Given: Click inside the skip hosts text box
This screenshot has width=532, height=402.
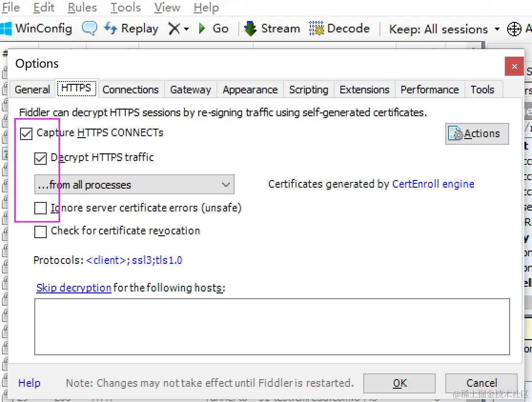Looking at the screenshot, I should pyautogui.click(x=272, y=327).
